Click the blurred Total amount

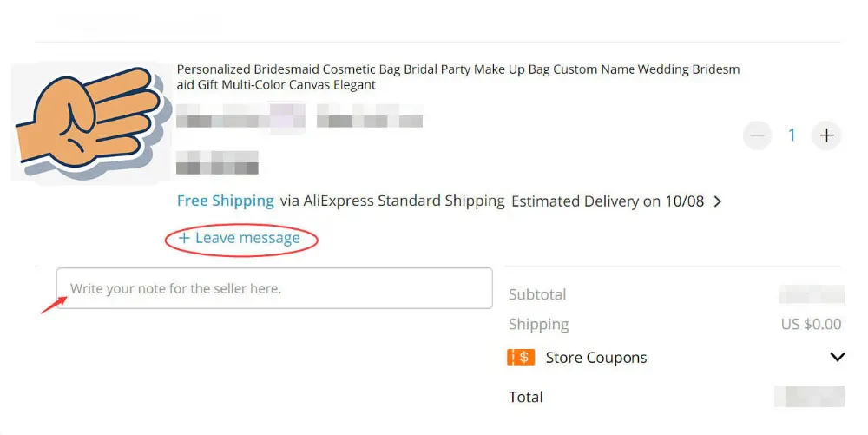(809, 397)
